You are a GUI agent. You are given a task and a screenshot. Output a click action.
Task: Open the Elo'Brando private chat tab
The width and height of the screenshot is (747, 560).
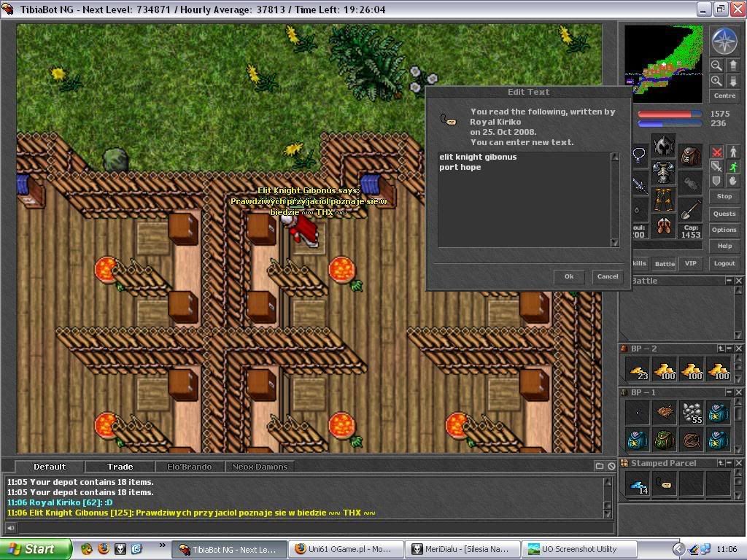189,467
